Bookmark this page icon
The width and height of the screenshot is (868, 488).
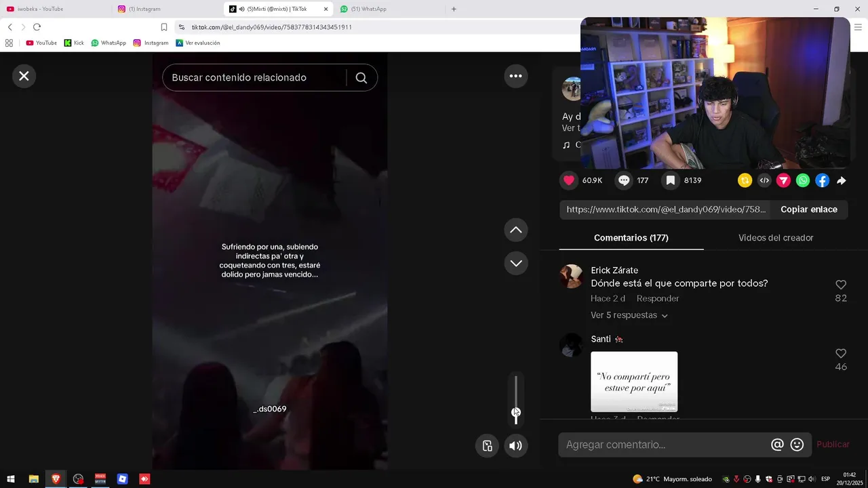[164, 27]
